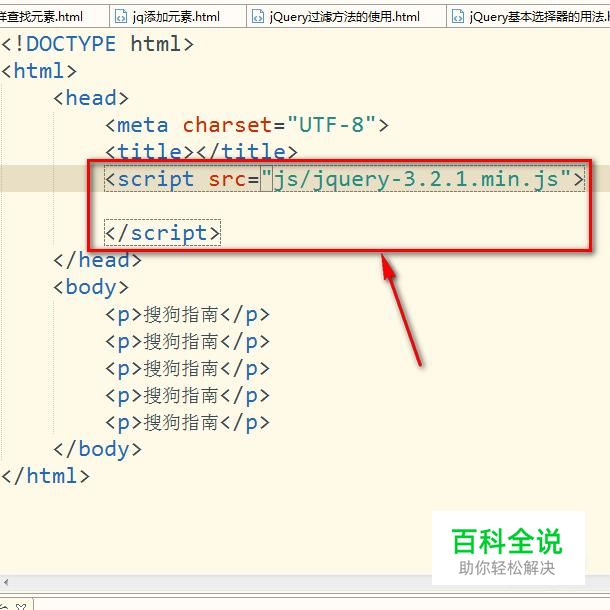
Task: Click the src attribute of the script tag
Action: coord(228,179)
